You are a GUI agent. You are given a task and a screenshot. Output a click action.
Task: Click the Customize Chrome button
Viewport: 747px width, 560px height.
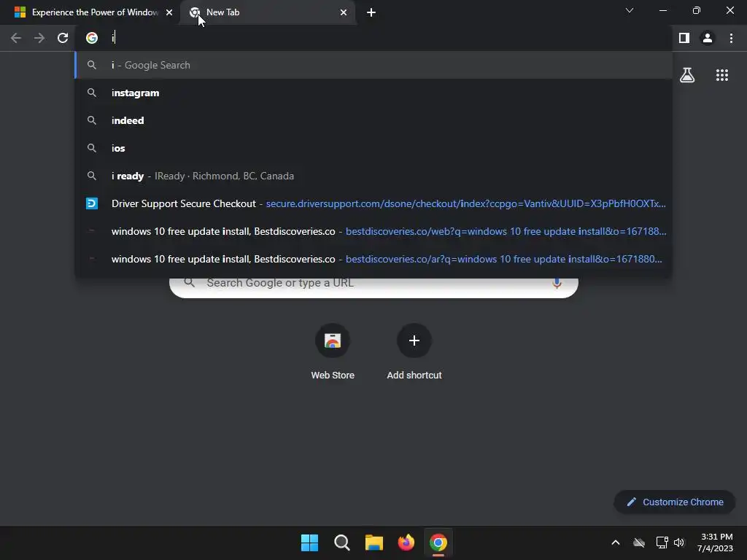pos(675,502)
